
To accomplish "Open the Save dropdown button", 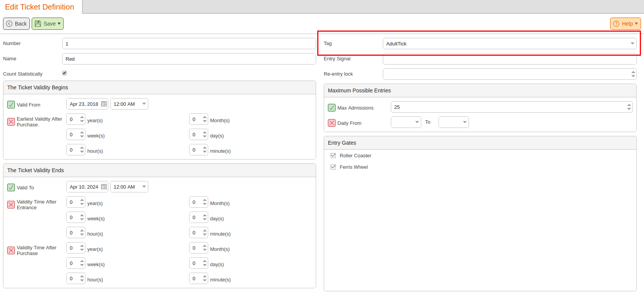I will 48,24.
